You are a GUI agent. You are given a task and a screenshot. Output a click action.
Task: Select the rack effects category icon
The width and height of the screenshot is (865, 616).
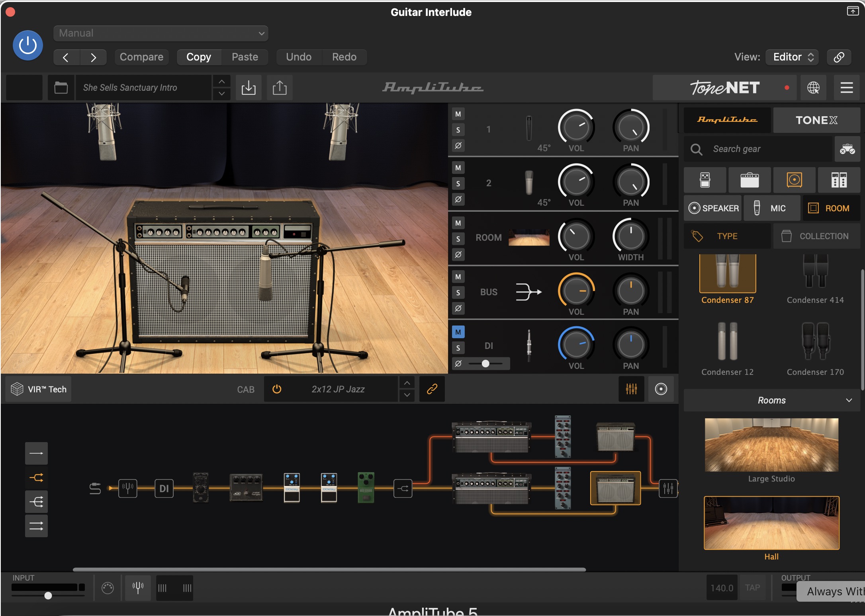pos(839,180)
